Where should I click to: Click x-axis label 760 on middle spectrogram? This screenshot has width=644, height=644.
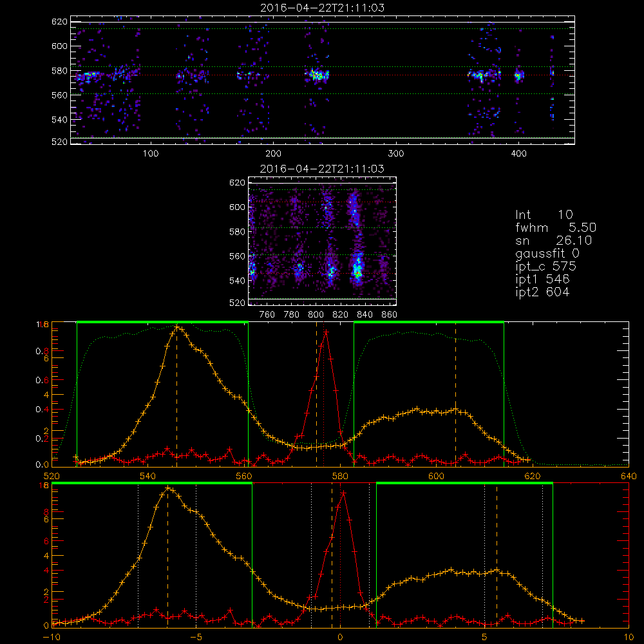(267, 315)
